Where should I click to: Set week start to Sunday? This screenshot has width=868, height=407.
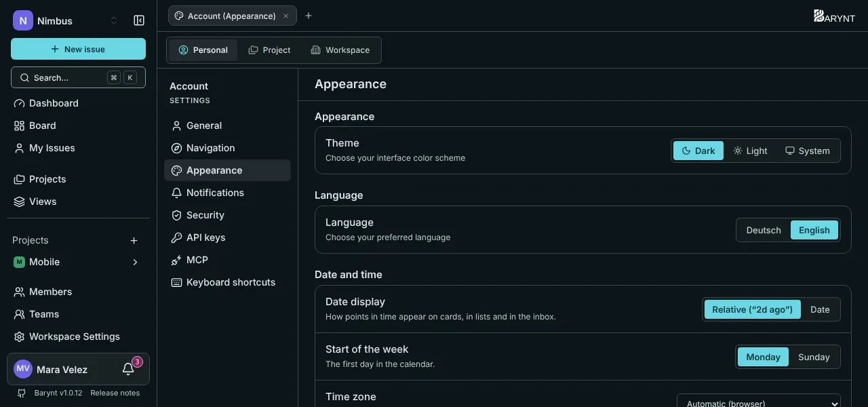pos(814,357)
